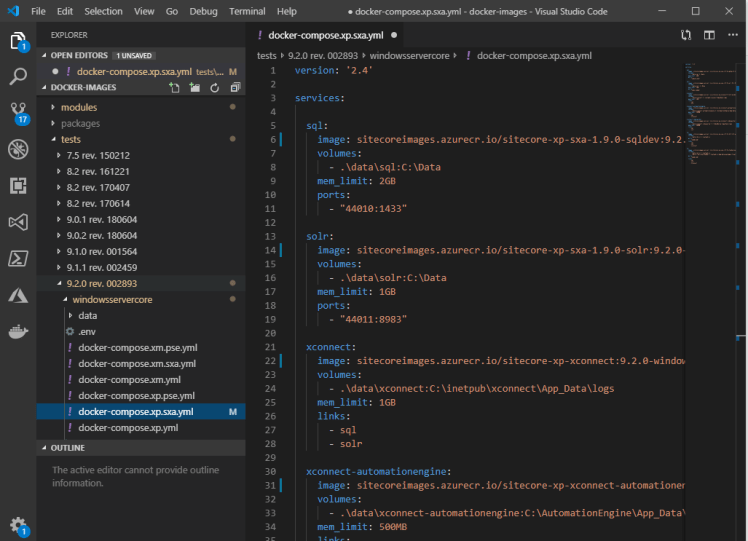Viewport: 748px width, 541px height.
Task: Open the Selection menu
Action: point(104,11)
